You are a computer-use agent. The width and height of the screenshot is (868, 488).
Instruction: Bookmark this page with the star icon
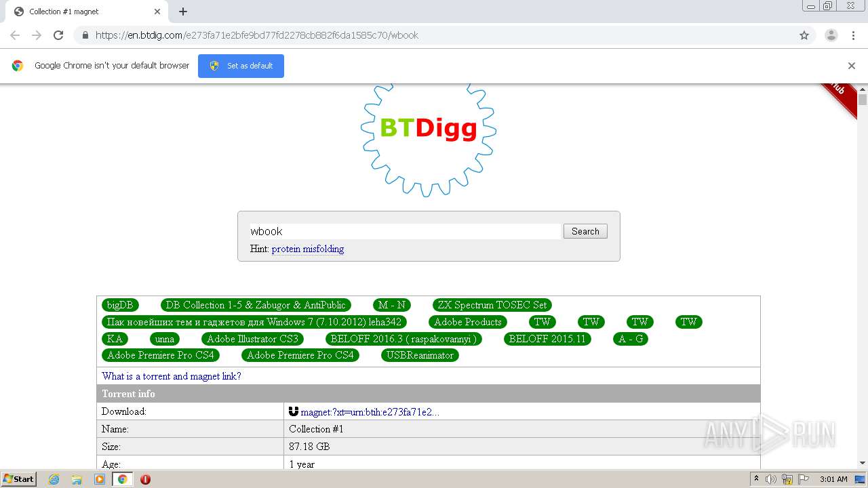point(804,35)
